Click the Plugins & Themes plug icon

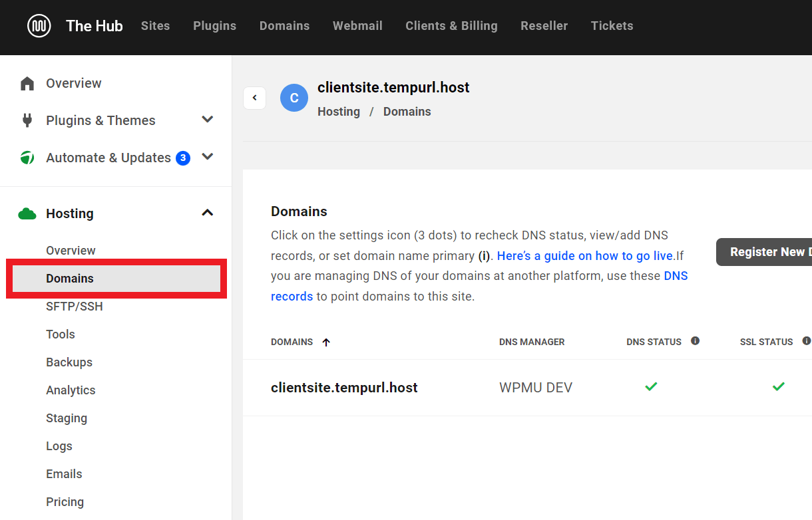pos(27,120)
